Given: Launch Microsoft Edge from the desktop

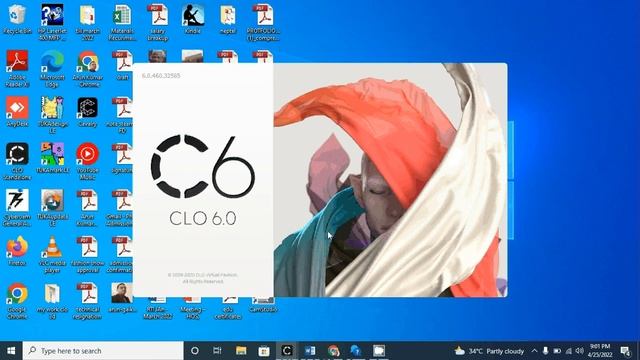Looking at the screenshot, I should click(52, 68).
